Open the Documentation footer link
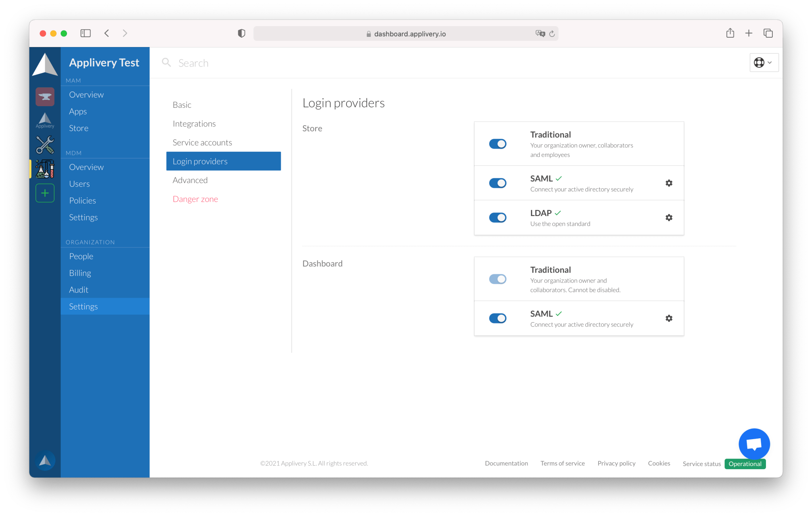 click(506, 463)
